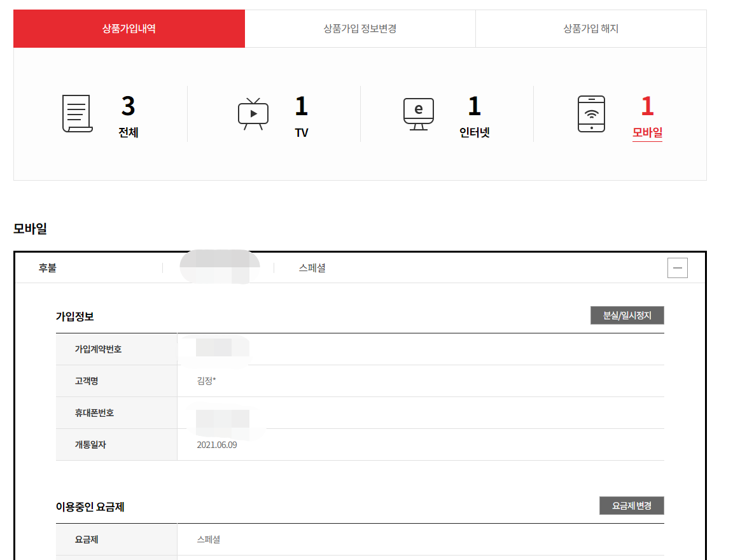Click the date 2021.06.09
The height and width of the screenshot is (560, 733).
(217, 445)
